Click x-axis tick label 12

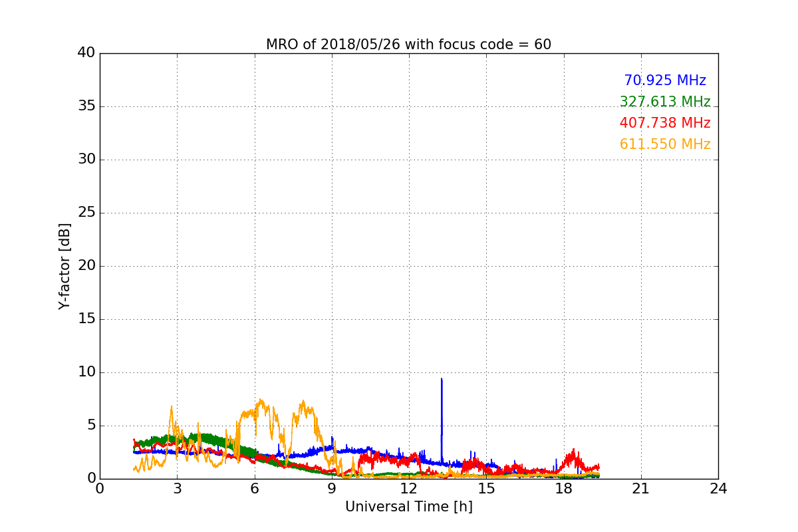tap(409, 489)
